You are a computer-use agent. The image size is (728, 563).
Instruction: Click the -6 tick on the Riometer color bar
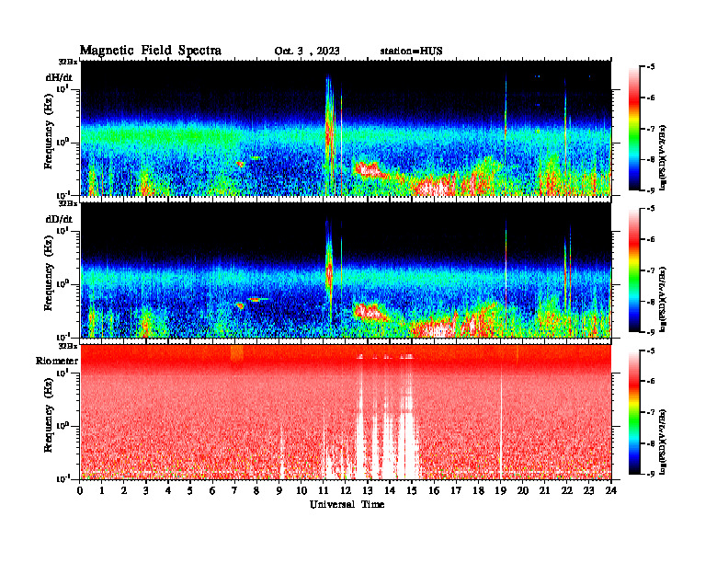652,381
